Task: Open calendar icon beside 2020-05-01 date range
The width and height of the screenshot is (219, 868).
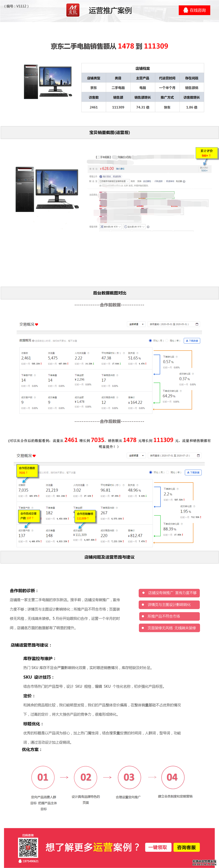Action: [x=197, y=324]
